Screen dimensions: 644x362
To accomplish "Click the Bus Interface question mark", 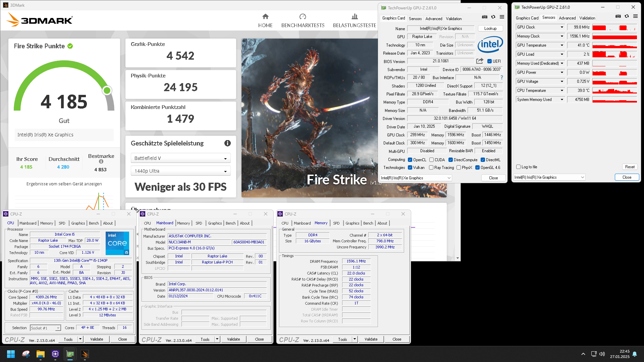I will [x=502, y=77].
